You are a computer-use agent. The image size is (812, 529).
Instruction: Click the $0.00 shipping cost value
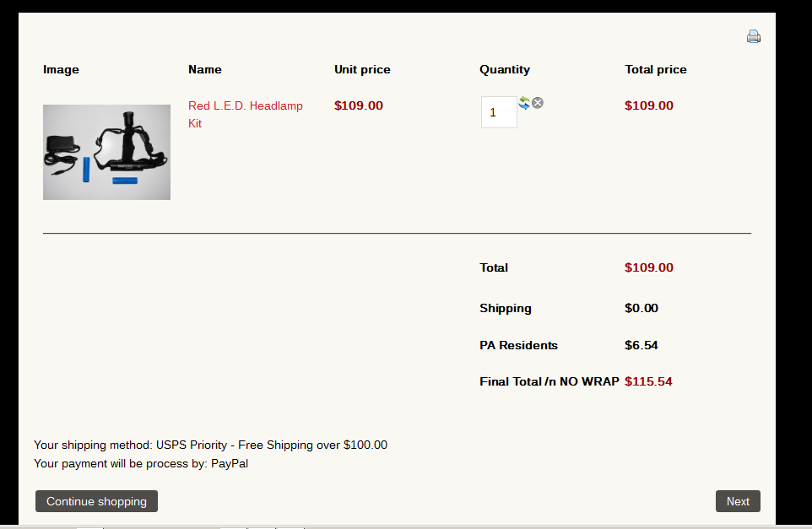641,308
